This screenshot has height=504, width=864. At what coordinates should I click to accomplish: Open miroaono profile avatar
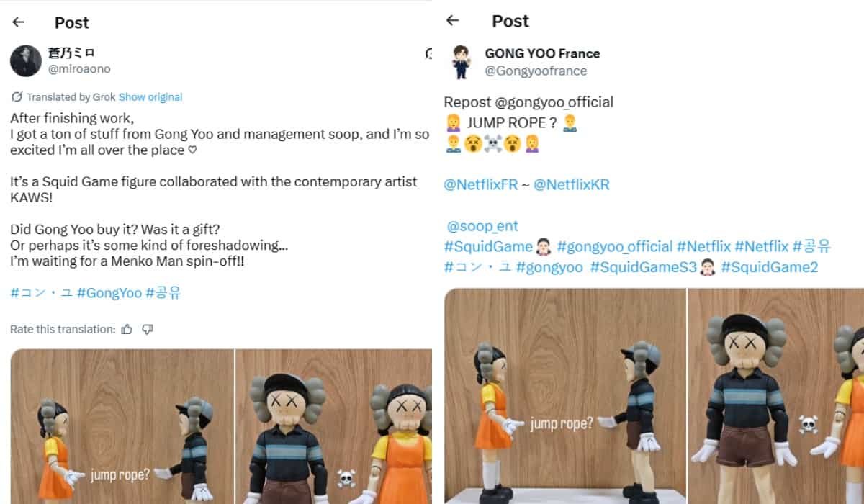point(25,60)
